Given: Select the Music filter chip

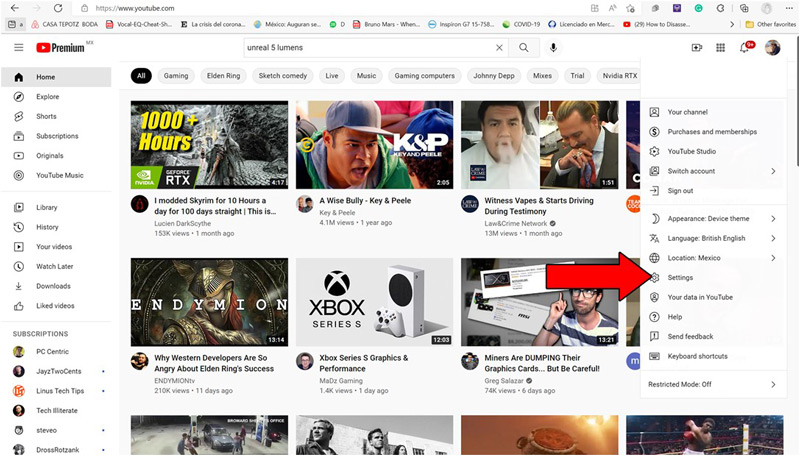Looking at the screenshot, I should (x=366, y=75).
